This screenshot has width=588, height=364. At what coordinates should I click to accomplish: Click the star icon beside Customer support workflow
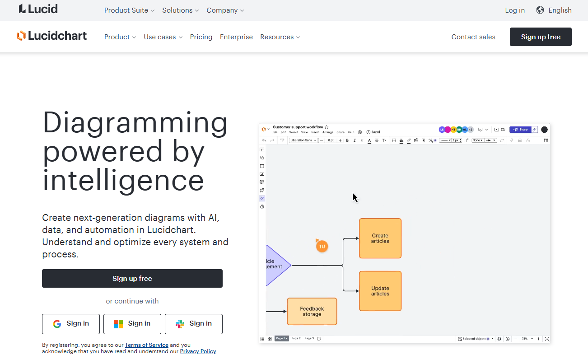click(327, 127)
